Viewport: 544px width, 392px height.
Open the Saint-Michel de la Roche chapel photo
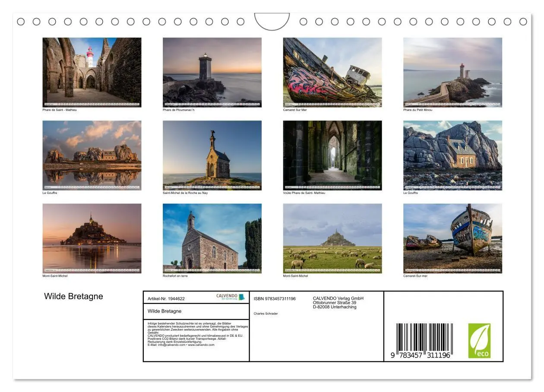(212, 155)
